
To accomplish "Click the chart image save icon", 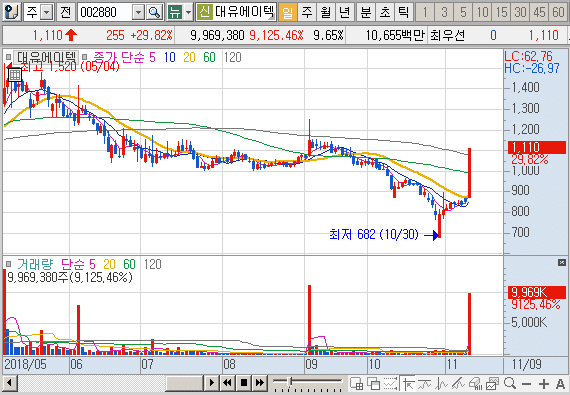I will click(x=493, y=383).
